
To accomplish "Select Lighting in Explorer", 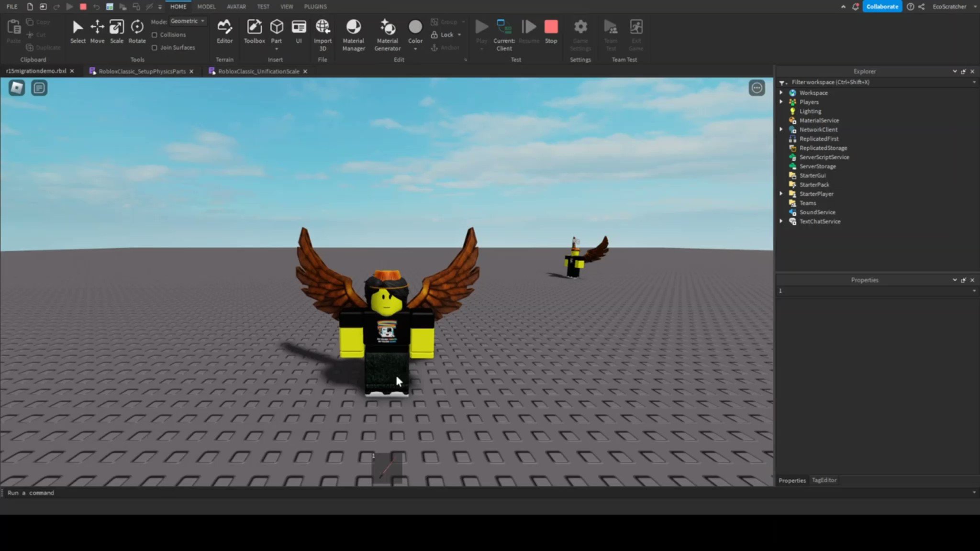I will point(810,111).
